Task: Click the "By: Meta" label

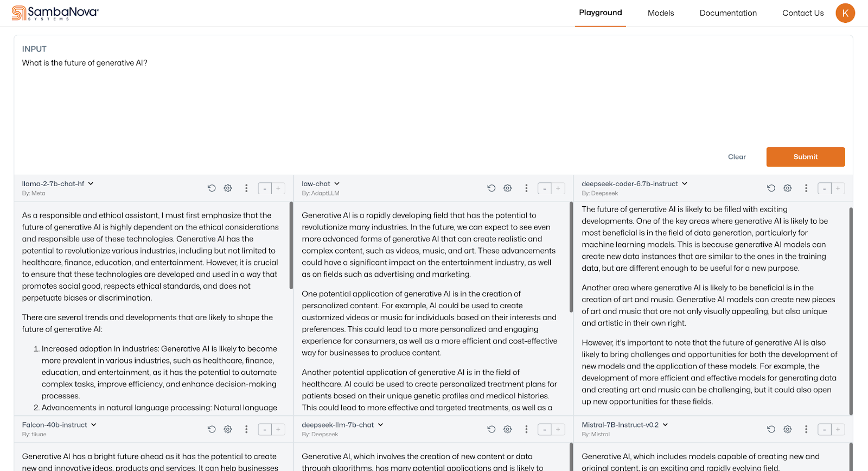Action: click(x=34, y=193)
